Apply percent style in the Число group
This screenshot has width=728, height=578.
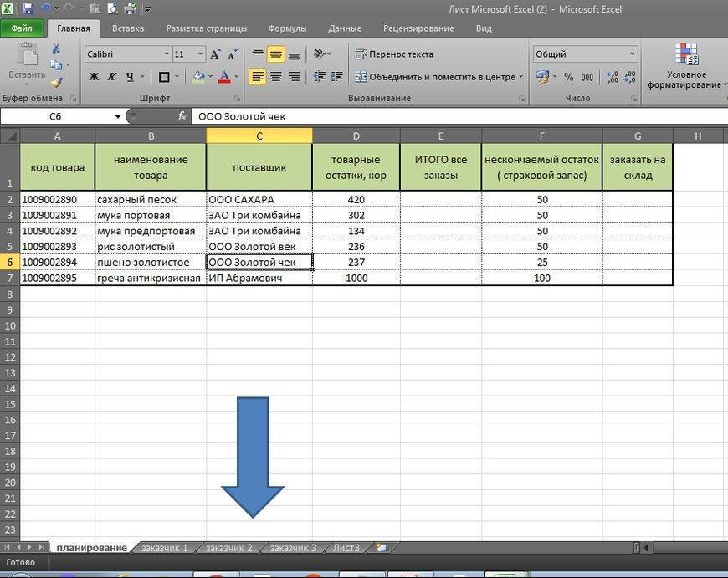tap(567, 76)
